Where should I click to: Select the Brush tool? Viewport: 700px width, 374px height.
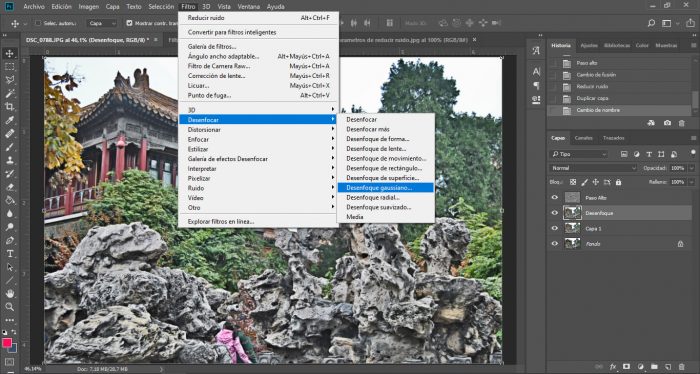tap(9, 147)
